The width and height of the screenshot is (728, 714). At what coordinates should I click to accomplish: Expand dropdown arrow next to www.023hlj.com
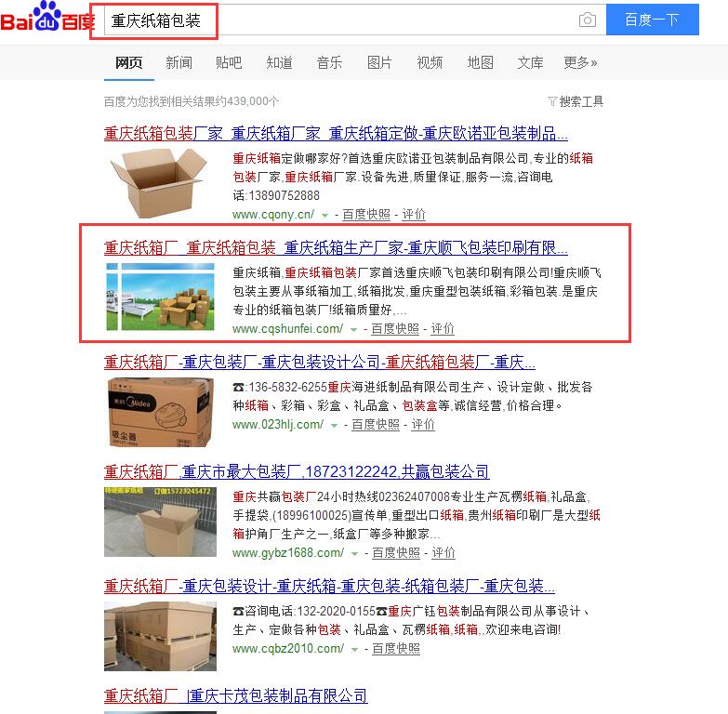pos(335,425)
